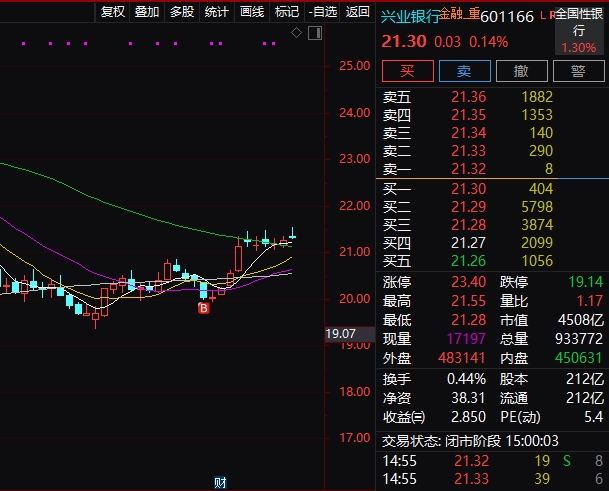Click the diamond icon above the chart
Screen dimensions: 609x491
(296, 33)
